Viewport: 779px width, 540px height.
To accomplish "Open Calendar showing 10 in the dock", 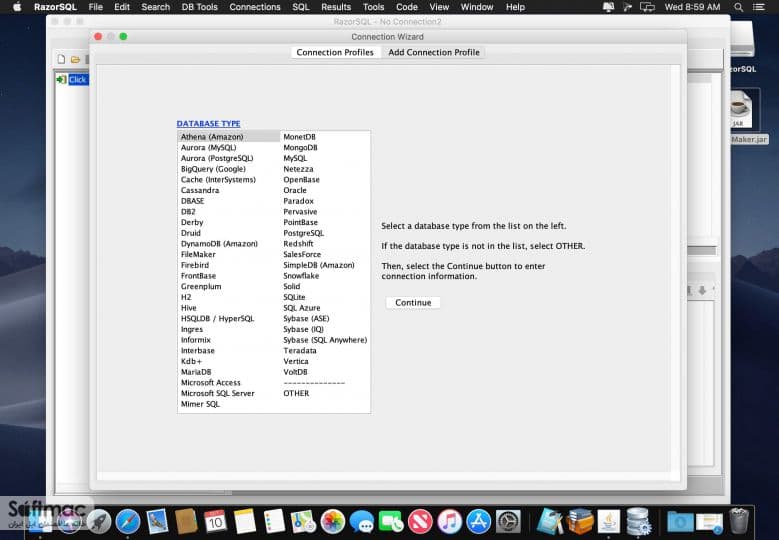I will click(x=215, y=522).
